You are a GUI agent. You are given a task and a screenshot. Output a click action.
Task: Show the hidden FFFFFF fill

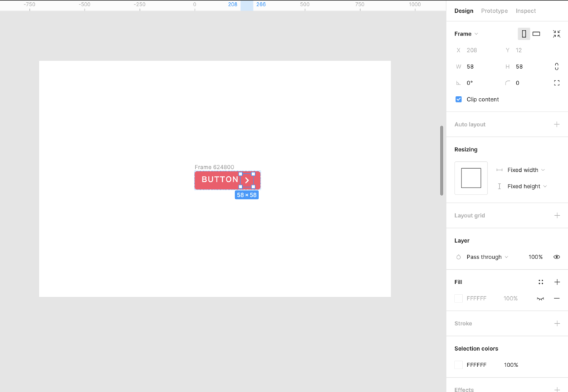tap(540, 298)
